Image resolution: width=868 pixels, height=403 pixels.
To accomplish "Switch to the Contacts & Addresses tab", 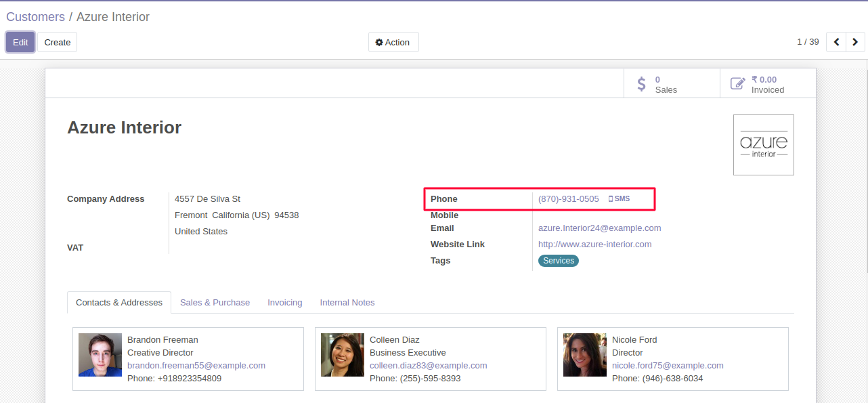I will [119, 303].
